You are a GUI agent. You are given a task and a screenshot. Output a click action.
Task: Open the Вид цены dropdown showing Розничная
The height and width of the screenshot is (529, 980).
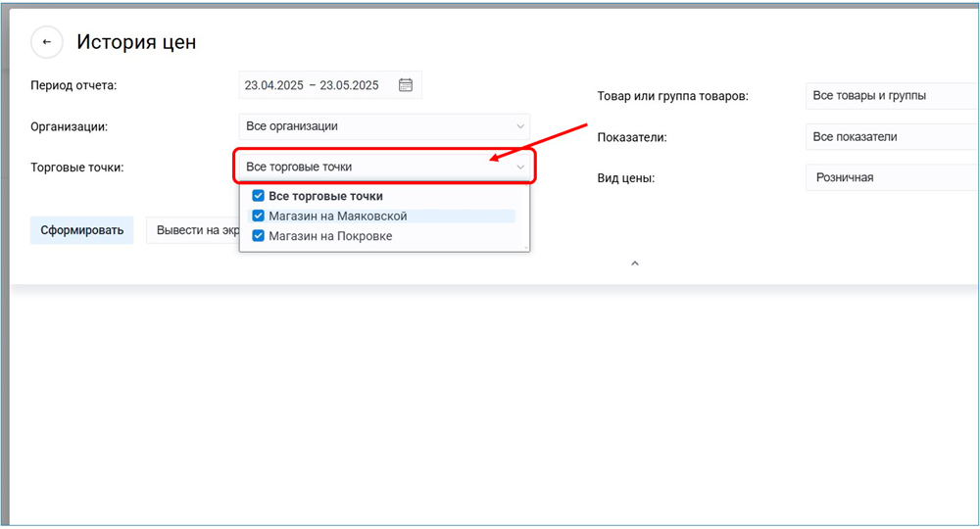[887, 177]
